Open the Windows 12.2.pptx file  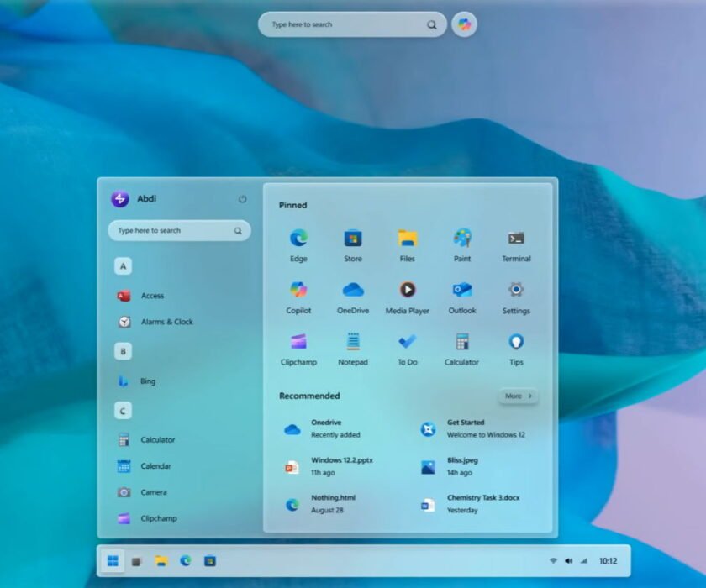[x=329, y=466]
